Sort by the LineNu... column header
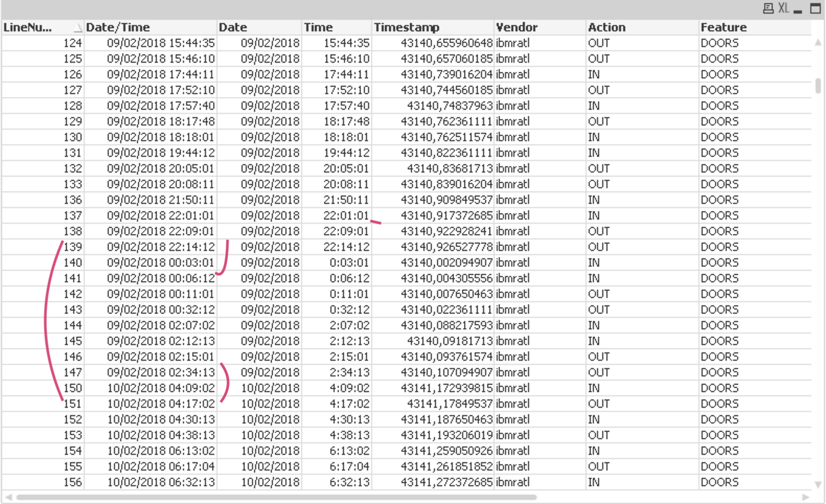Screen dimensions: 826x504 [x=28, y=27]
